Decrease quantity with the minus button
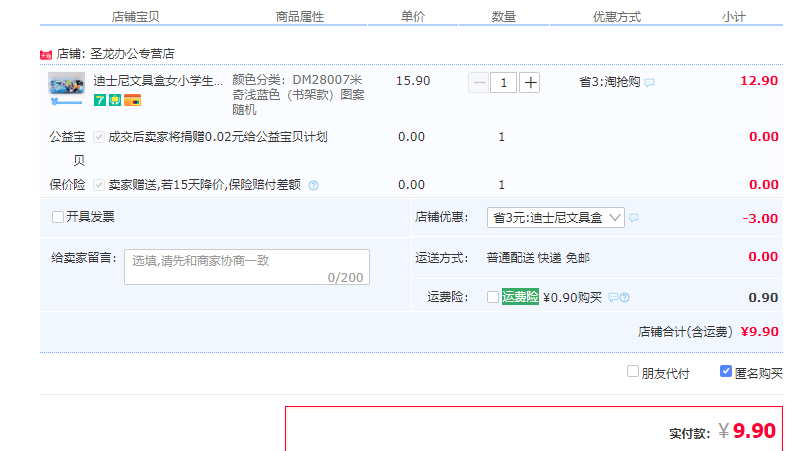809x451 pixels. (x=479, y=83)
